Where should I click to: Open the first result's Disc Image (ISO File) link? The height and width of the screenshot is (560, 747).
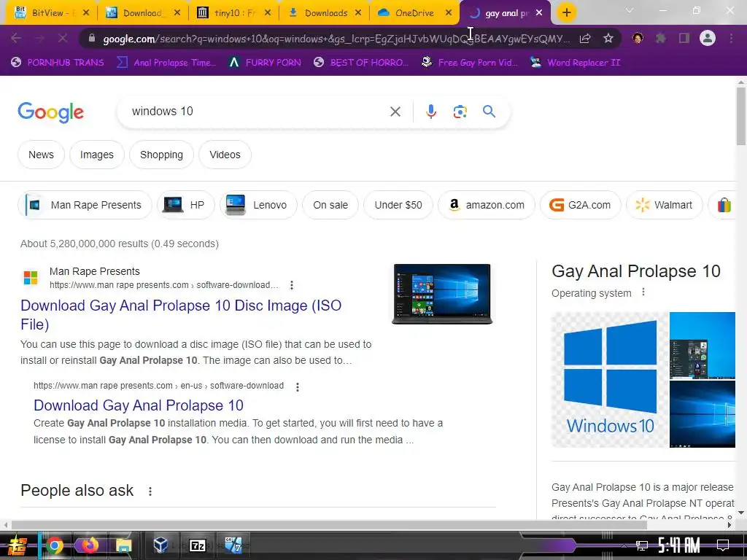point(181,315)
